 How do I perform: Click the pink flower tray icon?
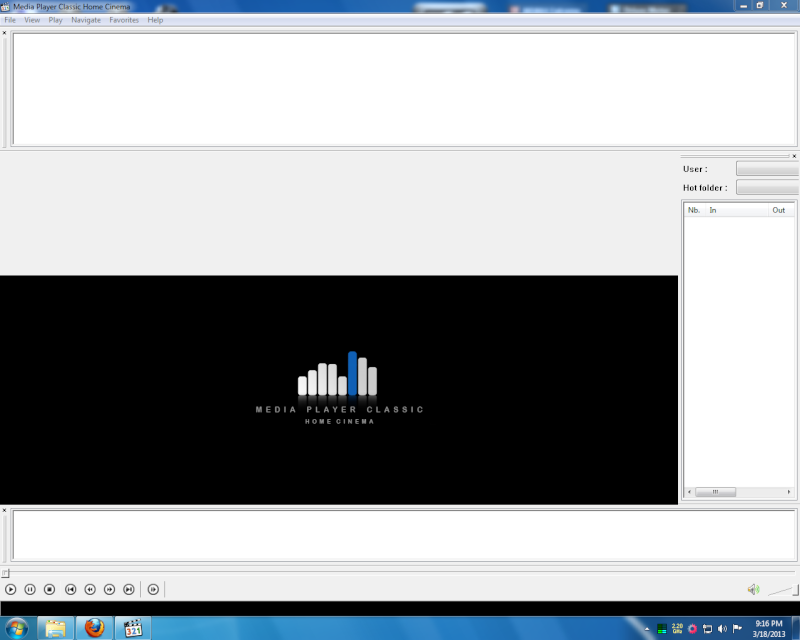pyautogui.click(x=692, y=629)
